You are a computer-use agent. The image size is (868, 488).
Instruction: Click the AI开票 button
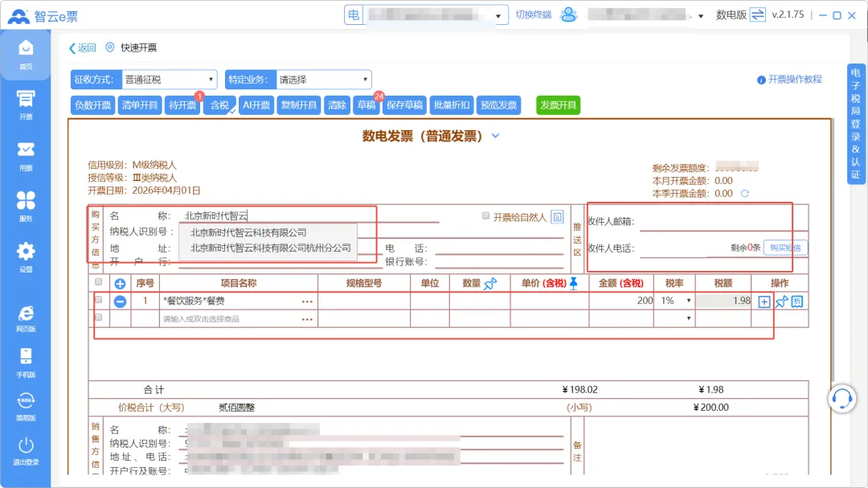[x=256, y=105]
